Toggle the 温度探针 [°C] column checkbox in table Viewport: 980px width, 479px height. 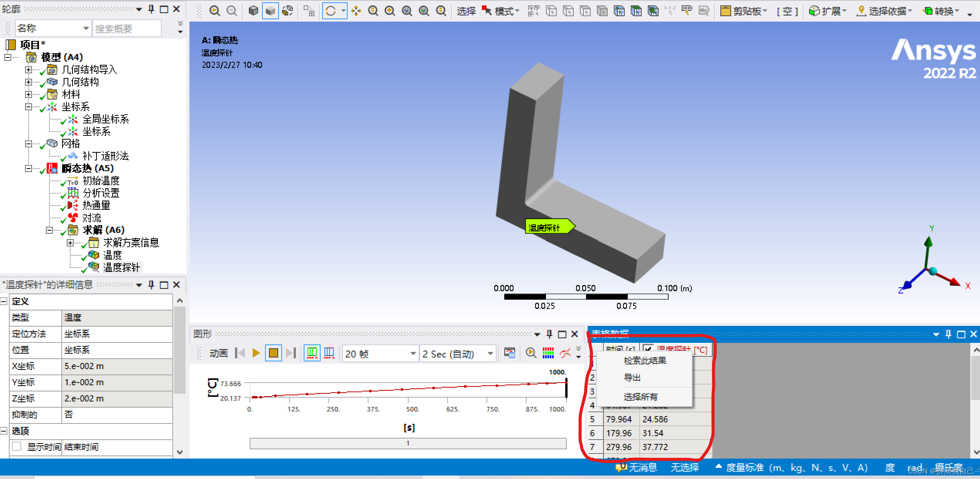[x=648, y=348]
